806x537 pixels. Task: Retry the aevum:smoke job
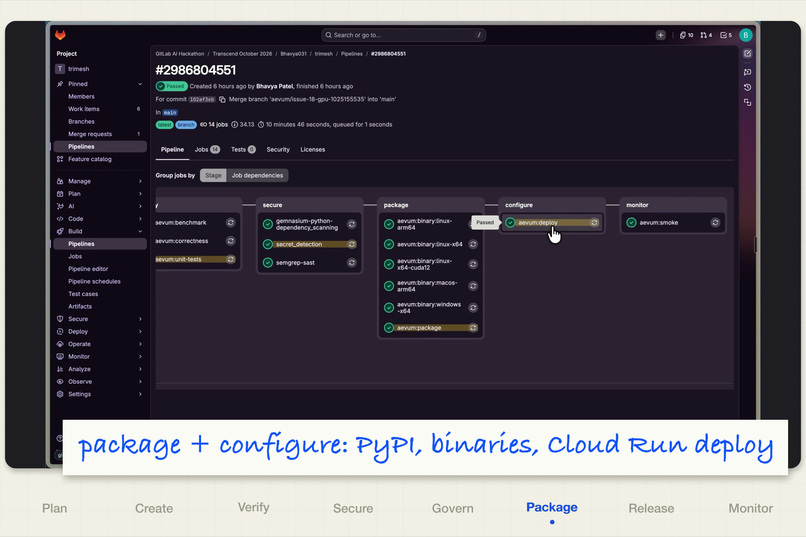715,223
